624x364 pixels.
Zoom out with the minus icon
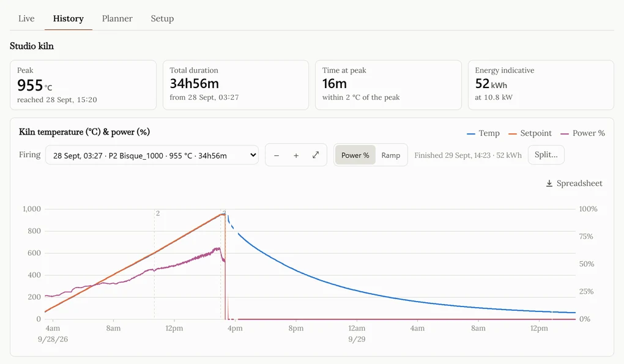coord(276,155)
